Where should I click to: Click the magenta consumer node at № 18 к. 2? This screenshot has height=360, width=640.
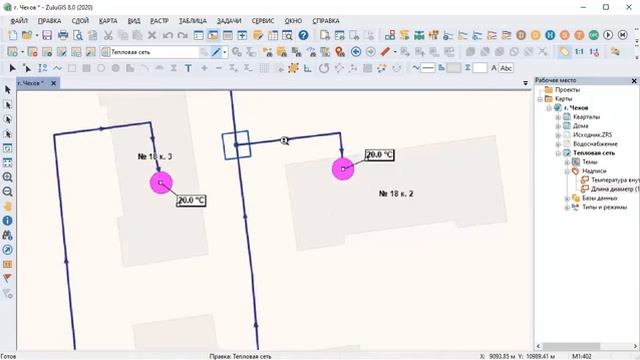[343, 169]
